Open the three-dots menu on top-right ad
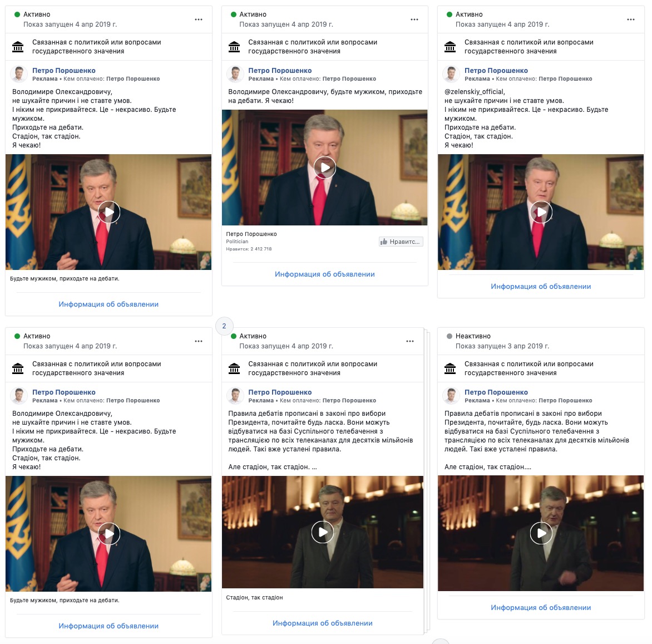652x644 pixels. 630,19
